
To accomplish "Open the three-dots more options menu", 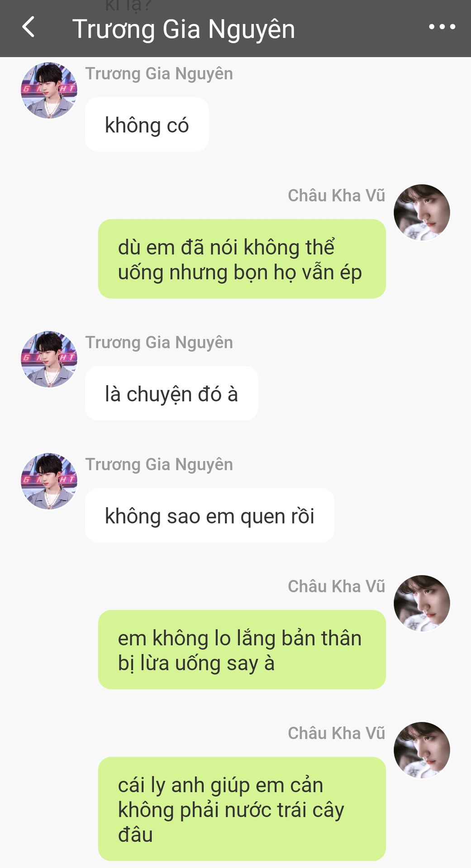I will click(x=442, y=27).
